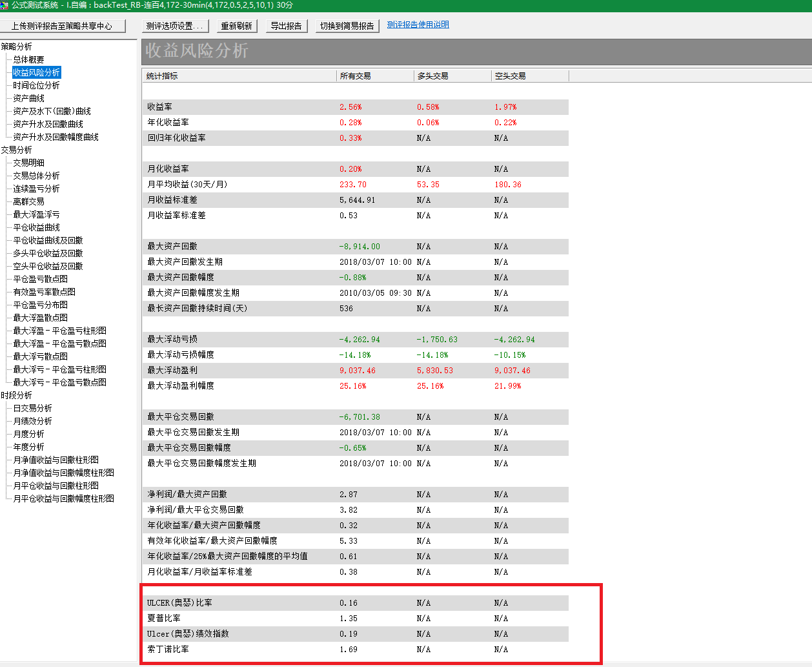The image size is (812, 667).
Task: Select 最长资产回撤持续时间 value 536
Action: coord(346,308)
